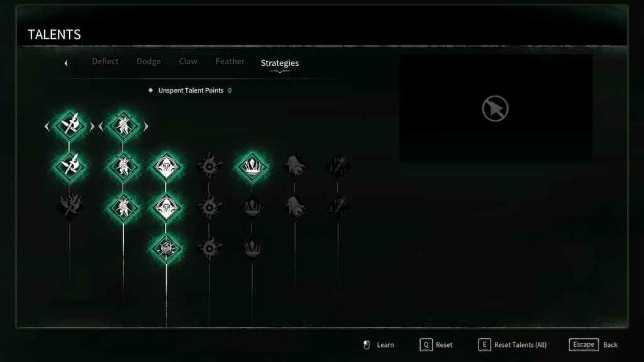Select the second-row axe talent node
Image resolution: width=644 pixels, height=362 pixels.
(69, 166)
